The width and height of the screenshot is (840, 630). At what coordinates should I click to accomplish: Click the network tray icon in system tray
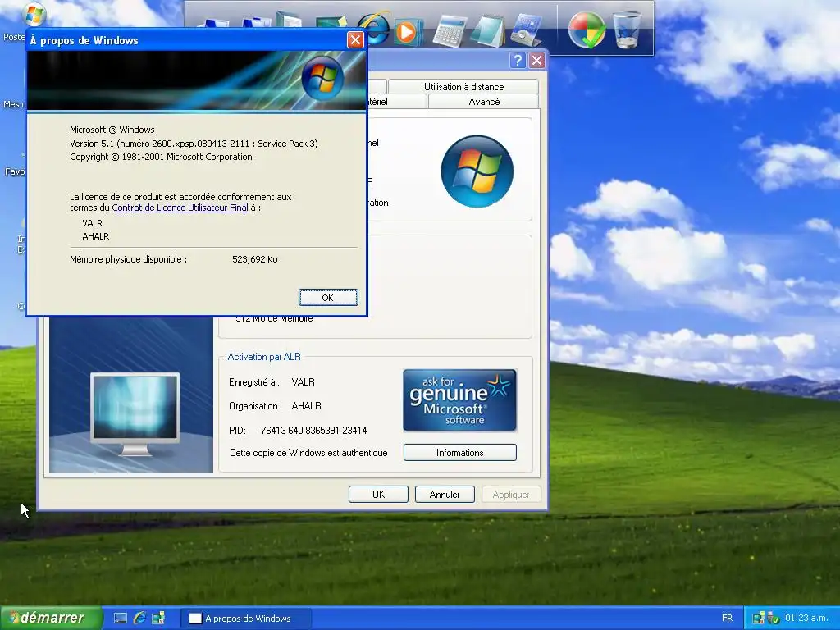tap(758, 619)
